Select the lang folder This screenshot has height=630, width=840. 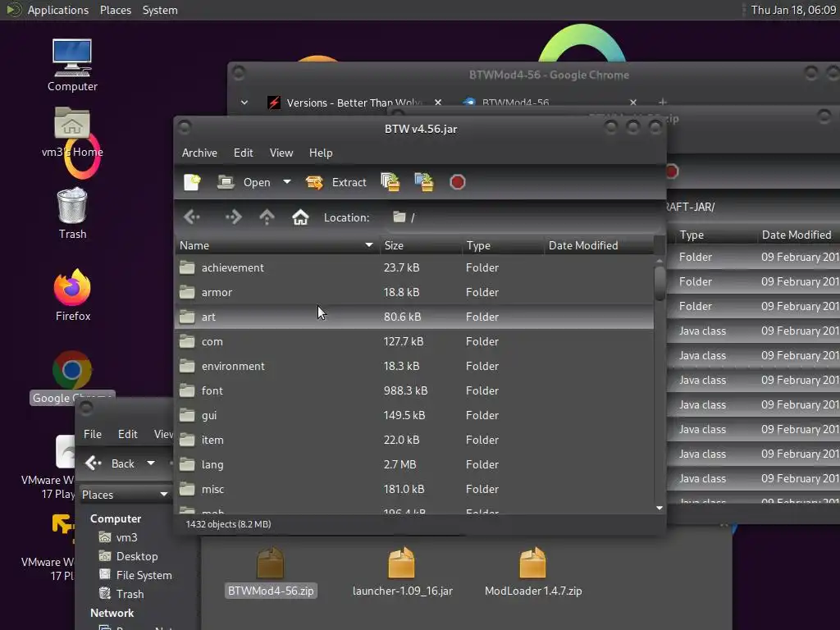[x=414, y=464]
